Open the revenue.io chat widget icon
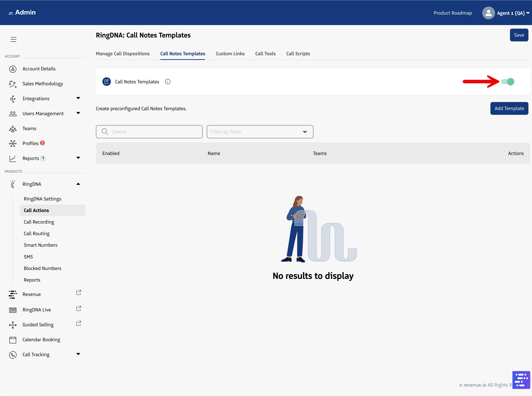532x396 pixels. 521,380
